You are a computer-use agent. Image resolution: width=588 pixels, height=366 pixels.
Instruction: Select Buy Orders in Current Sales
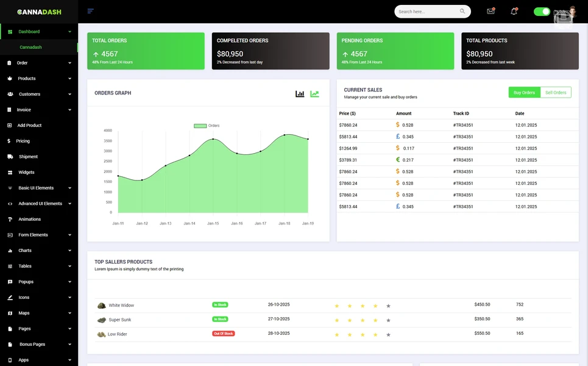pos(524,92)
